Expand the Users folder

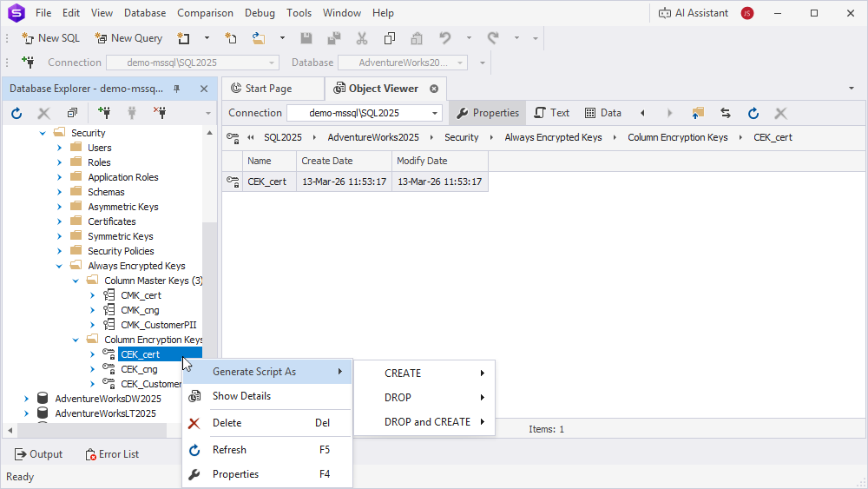(59, 148)
